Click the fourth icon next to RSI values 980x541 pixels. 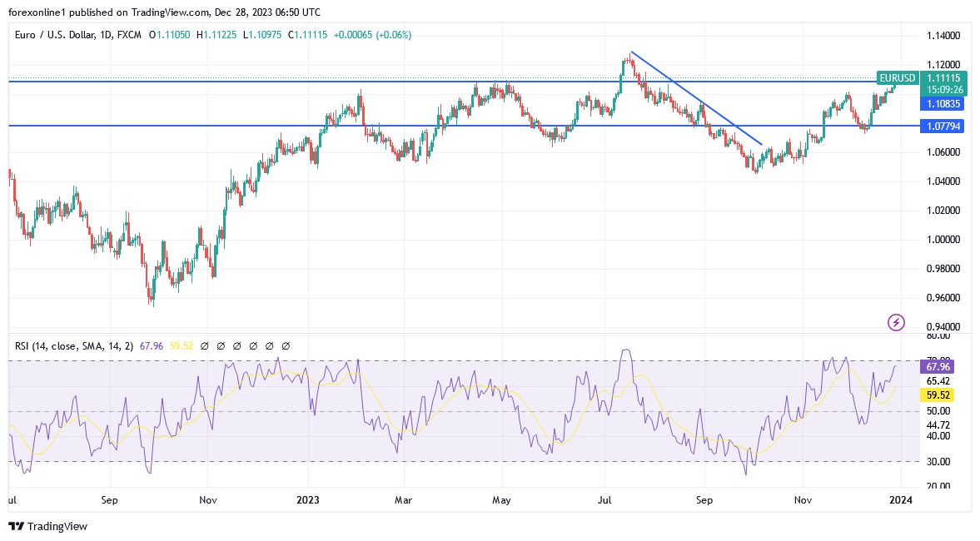254,345
